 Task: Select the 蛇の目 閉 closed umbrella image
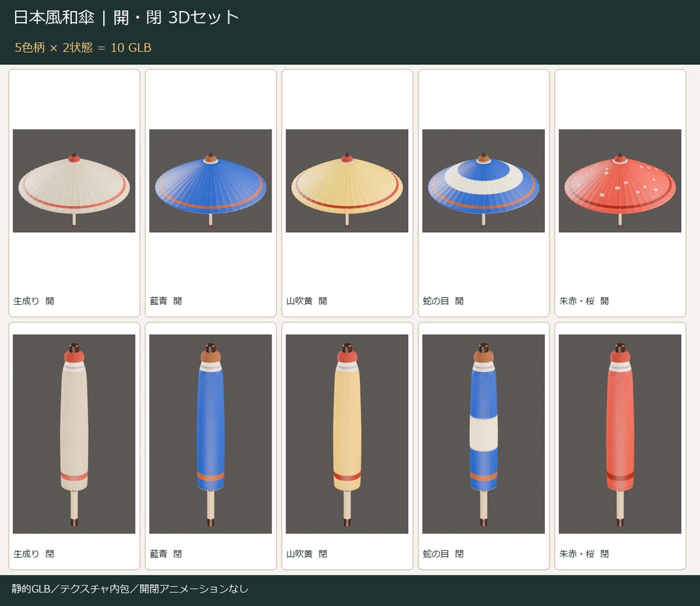coord(483,434)
